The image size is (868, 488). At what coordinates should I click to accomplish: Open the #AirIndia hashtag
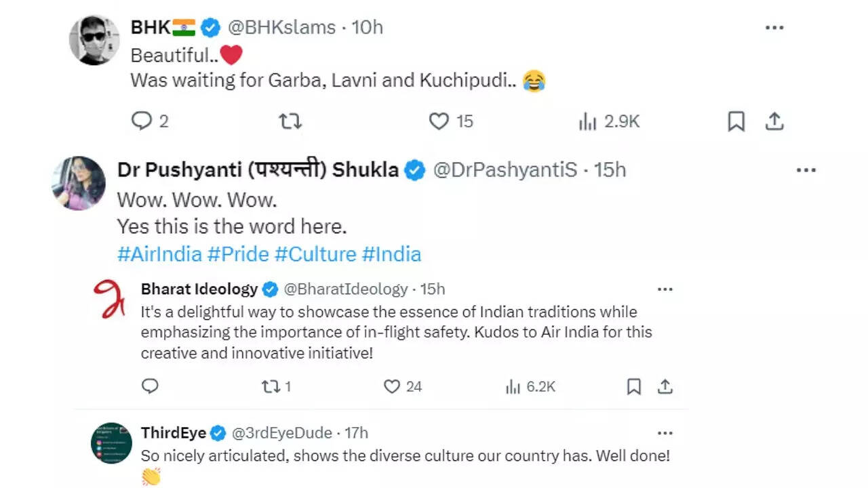pos(159,254)
